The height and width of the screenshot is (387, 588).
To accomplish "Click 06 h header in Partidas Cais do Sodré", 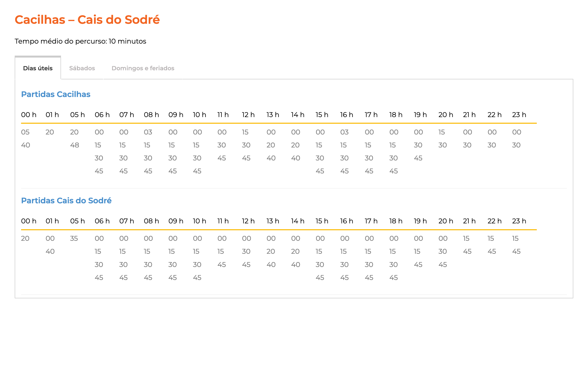I will pyautogui.click(x=102, y=221).
